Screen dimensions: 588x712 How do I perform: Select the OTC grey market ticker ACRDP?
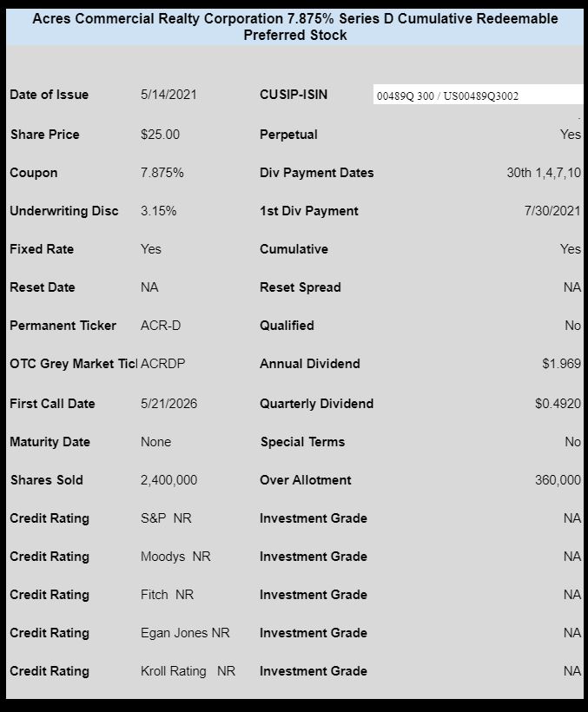pyautogui.click(x=163, y=364)
